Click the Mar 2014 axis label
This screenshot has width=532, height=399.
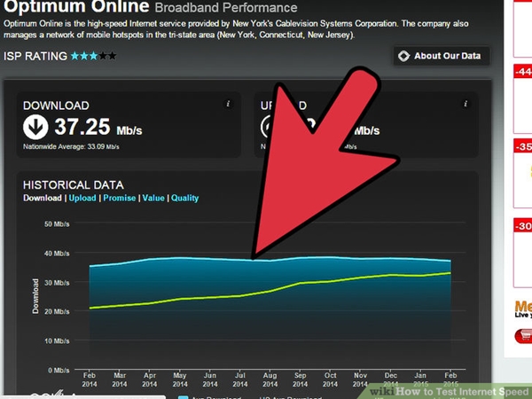click(120, 379)
